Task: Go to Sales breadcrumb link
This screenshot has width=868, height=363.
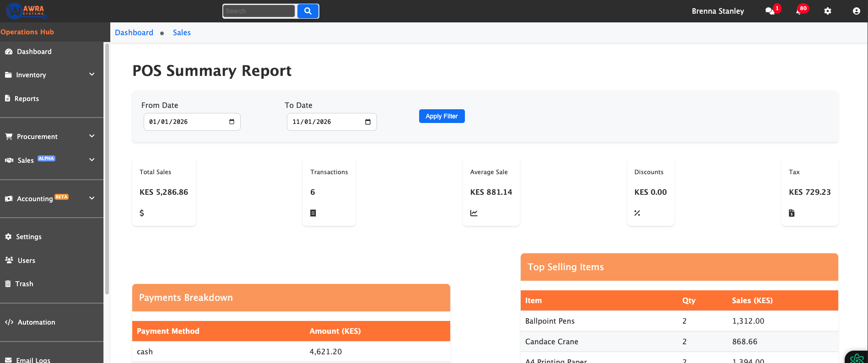Action: (182, 32)
